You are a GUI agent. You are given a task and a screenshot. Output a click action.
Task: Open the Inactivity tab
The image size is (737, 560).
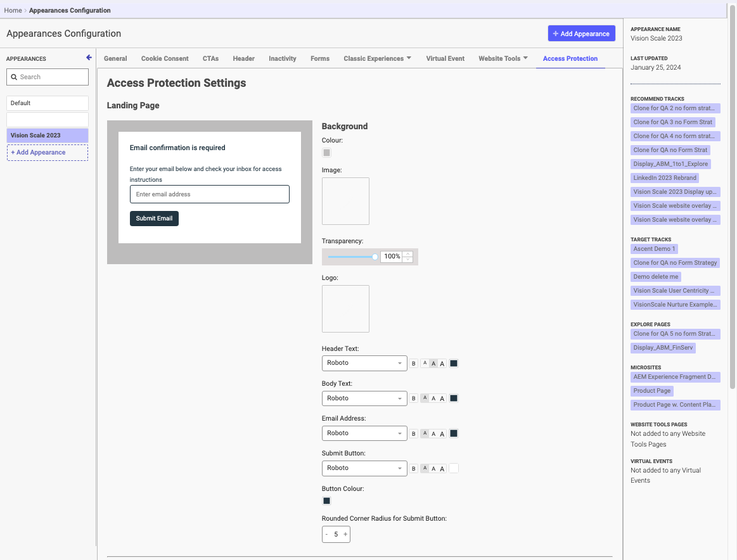(x=283, y=58)
